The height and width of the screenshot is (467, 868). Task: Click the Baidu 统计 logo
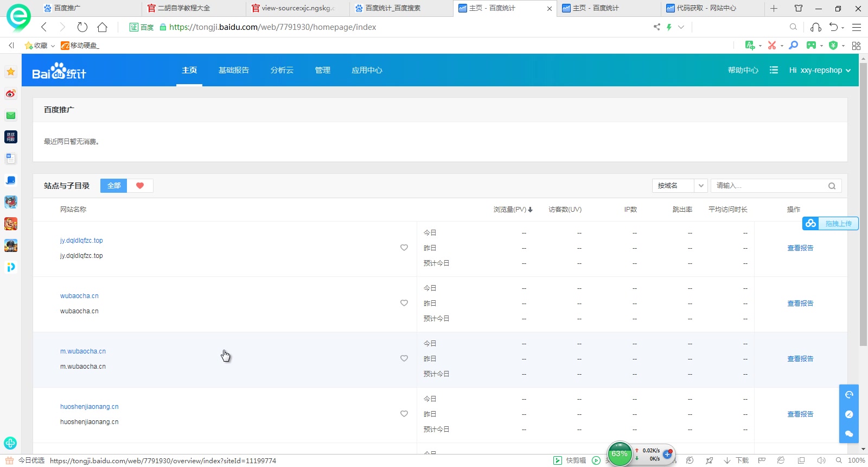point(59,71)
